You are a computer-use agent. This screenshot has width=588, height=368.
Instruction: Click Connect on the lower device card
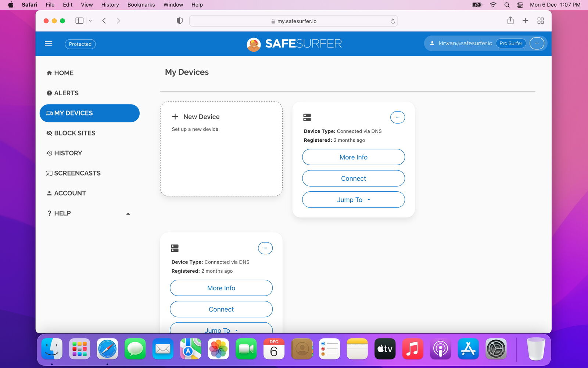click(x=221, y=309)
